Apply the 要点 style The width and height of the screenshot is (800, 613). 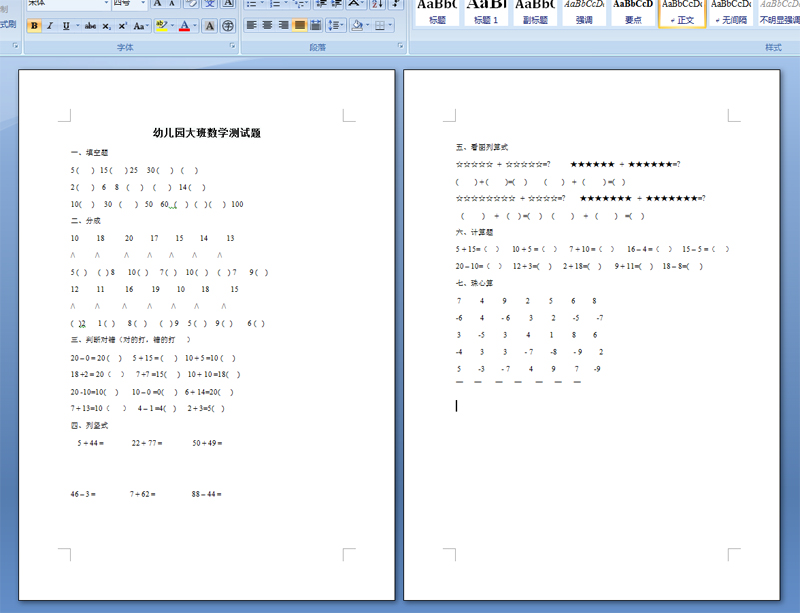633,13
